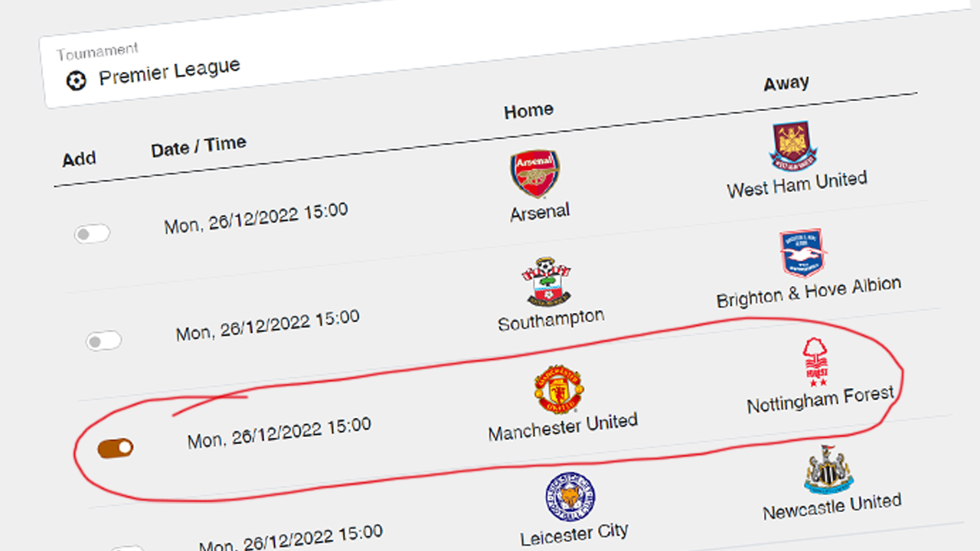Turn on Southampton vs Brighton add switch
The width and height of the screenshot is (980, 551).
[103, 341]
